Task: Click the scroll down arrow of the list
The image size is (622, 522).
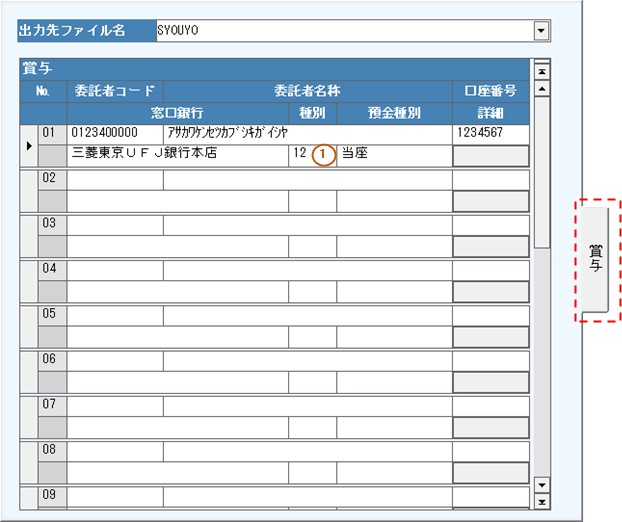Action: [x=542, y=484]
